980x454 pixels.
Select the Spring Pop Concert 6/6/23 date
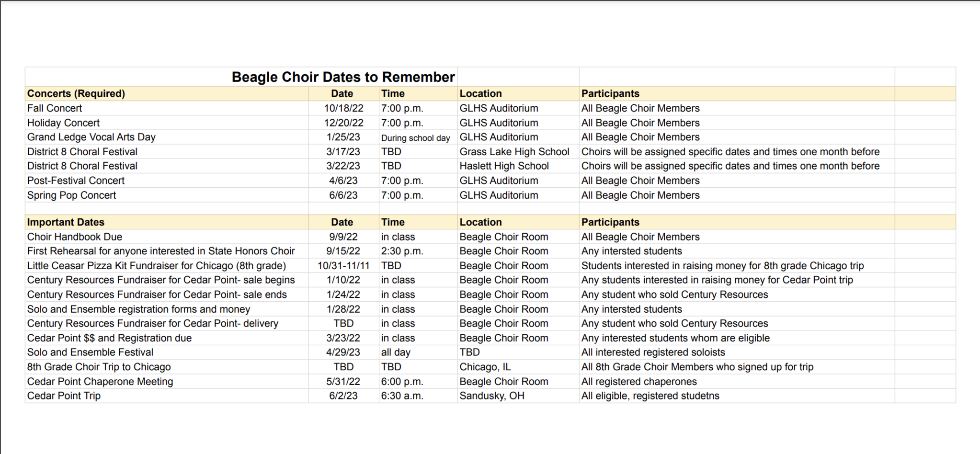click(x=343, y=195)
